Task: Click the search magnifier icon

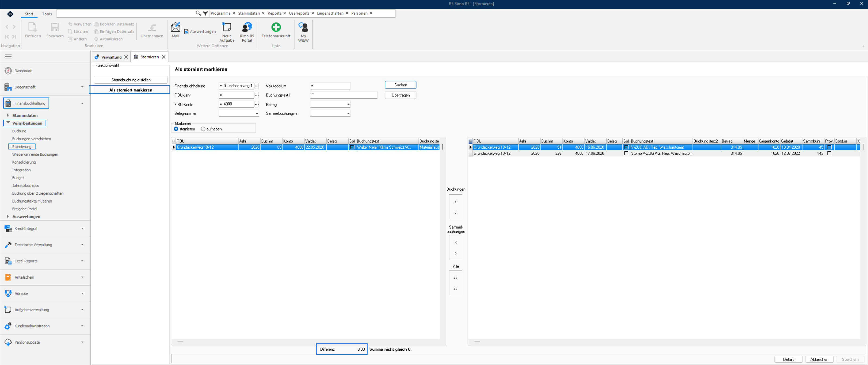Action: coord(198,13)
